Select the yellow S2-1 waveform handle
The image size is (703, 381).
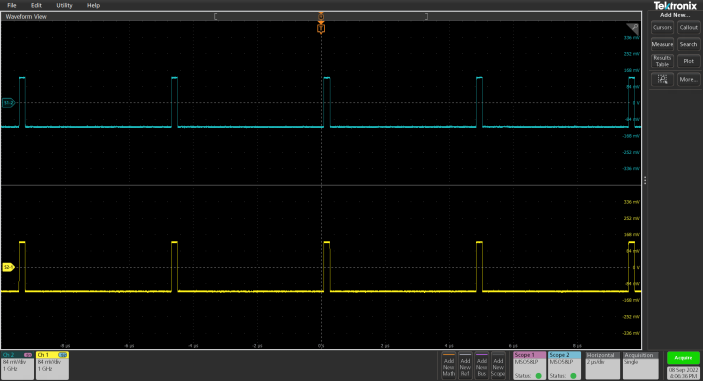coord(8,268)
